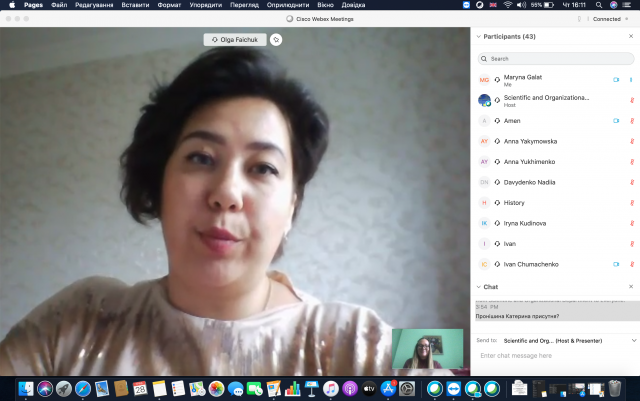The width and height of the screenshot is (640, 401).
Task: Collapse the Participants (43) panel
Action: (478, 36)
